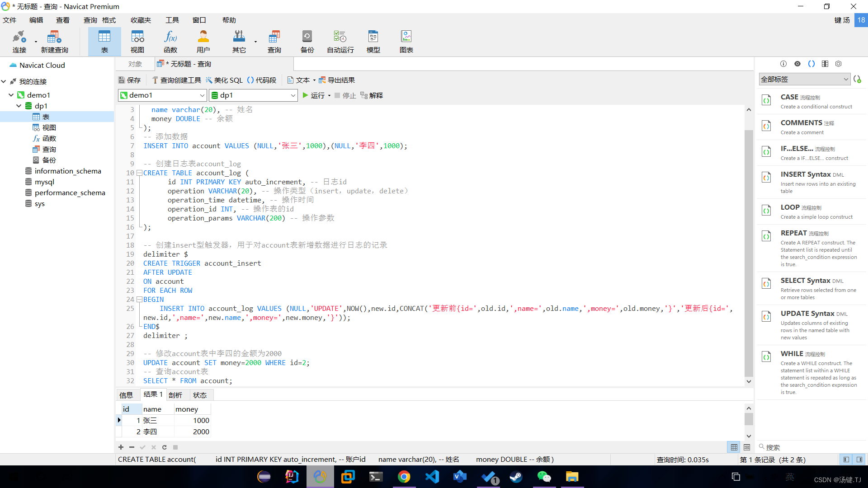Collapse the dp1 database tree node
This screenshot has height=488, width=868.
19,106
